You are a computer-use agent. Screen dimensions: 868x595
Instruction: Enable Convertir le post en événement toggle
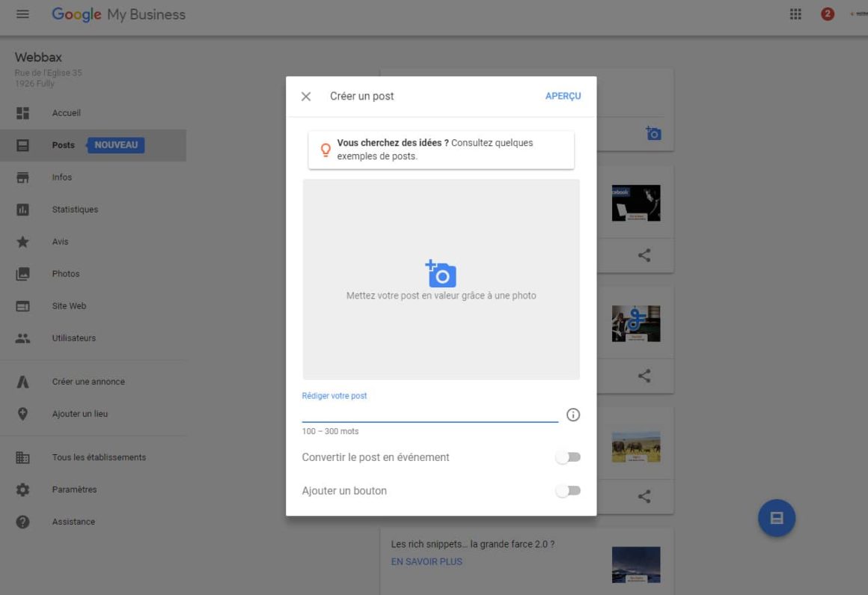point(568,457)
